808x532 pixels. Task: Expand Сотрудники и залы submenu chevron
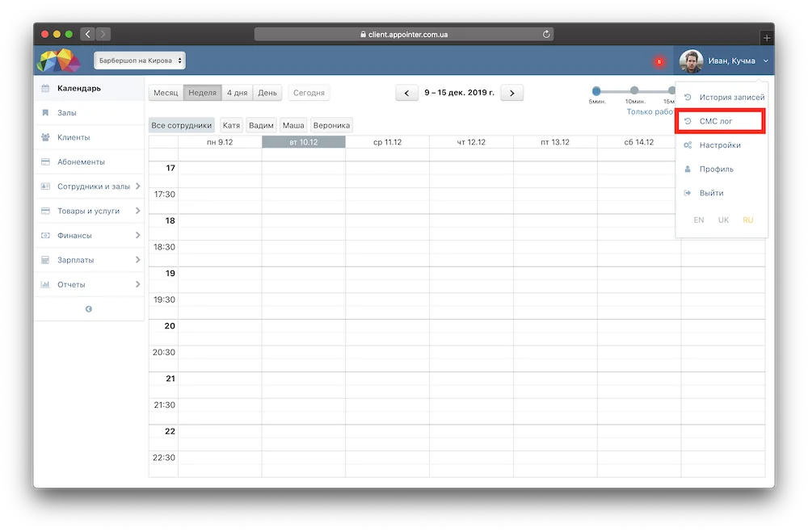(x=137, y=186)
